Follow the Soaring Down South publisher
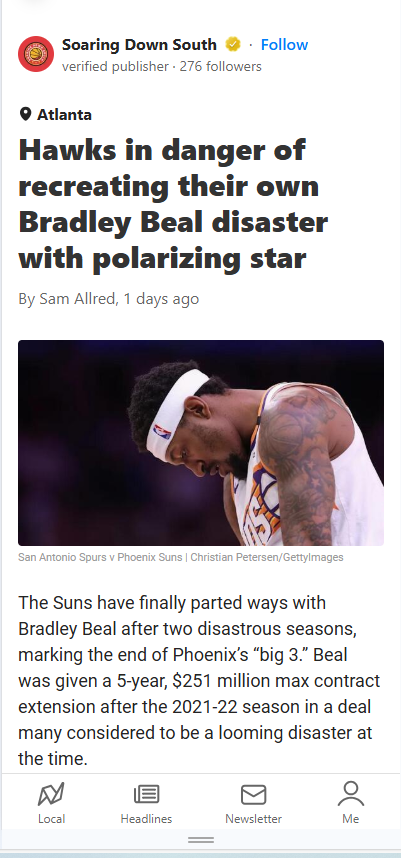Viewport: 401px width, 858px height. [x=284, y=45]
